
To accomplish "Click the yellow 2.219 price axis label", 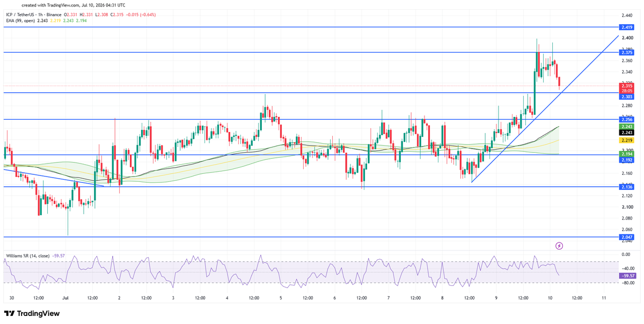I will [627, 140].
